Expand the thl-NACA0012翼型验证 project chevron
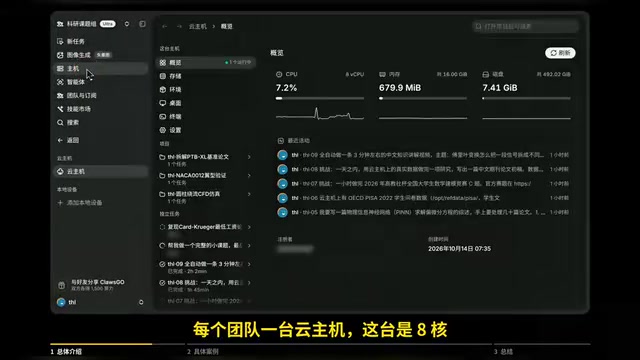The width and height of the screenshot is (640, 360). click(x=249, y=176)
